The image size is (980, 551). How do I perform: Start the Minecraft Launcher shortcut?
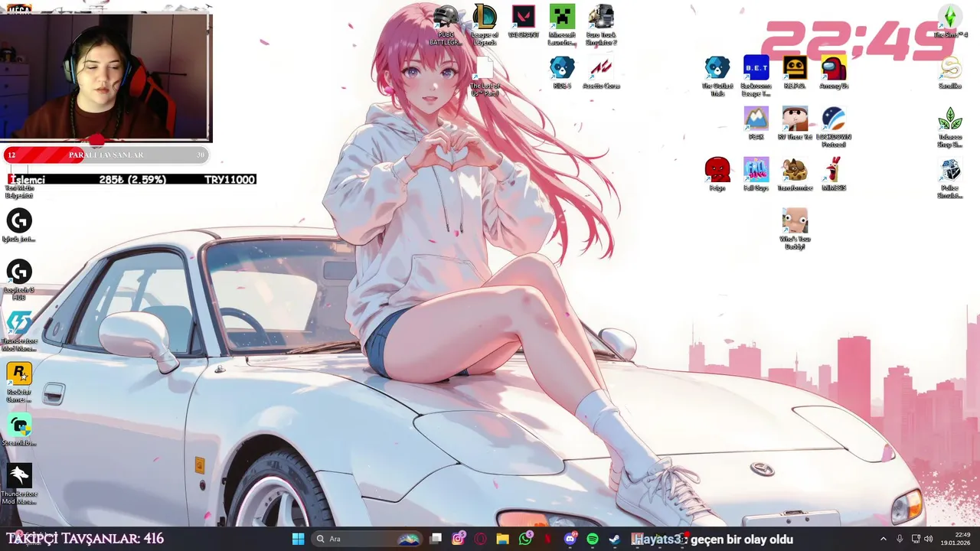click(x=562, y=24)
